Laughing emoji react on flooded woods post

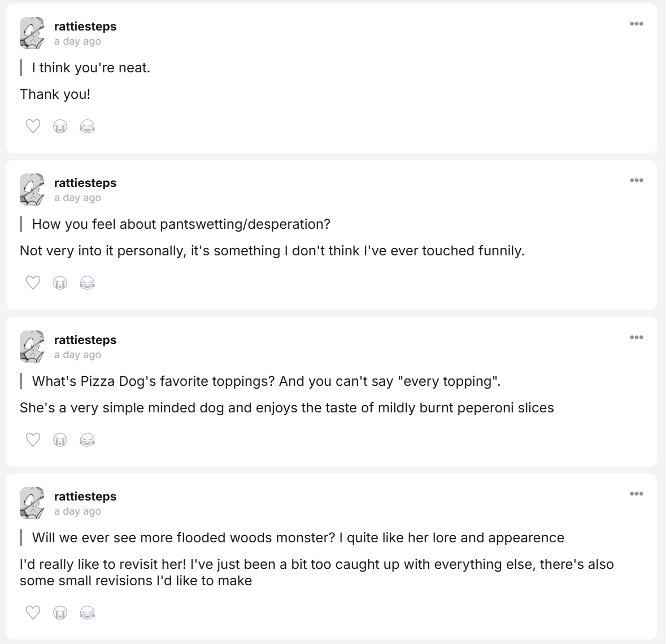(x=87, y=613)
